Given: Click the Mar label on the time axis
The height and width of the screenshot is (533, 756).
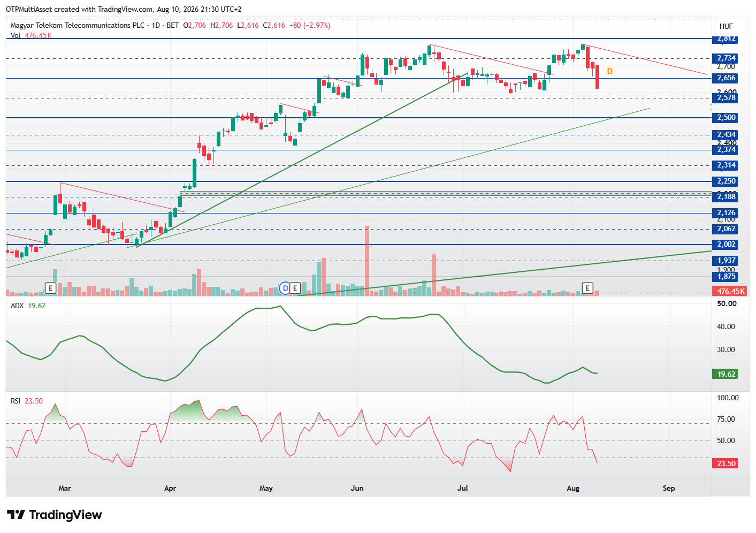Looking at the screenshot, I should [65, 488].
